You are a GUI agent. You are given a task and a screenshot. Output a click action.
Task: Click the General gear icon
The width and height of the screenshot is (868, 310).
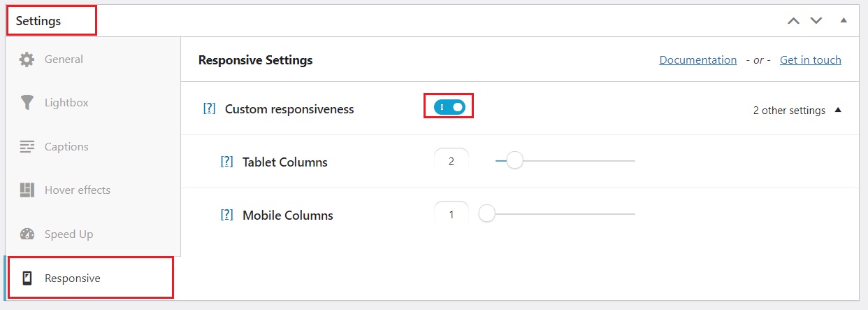click(27, 59)
